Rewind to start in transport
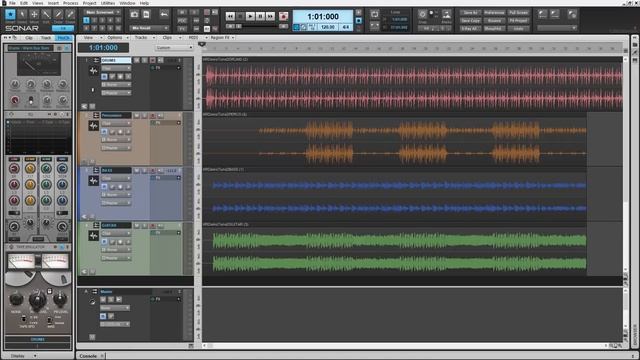 230,16
